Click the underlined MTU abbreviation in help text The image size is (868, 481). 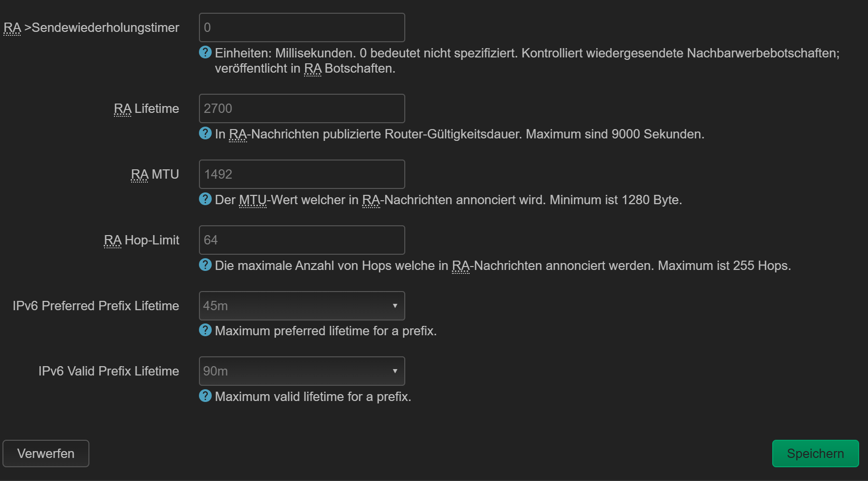coord(252,200)
